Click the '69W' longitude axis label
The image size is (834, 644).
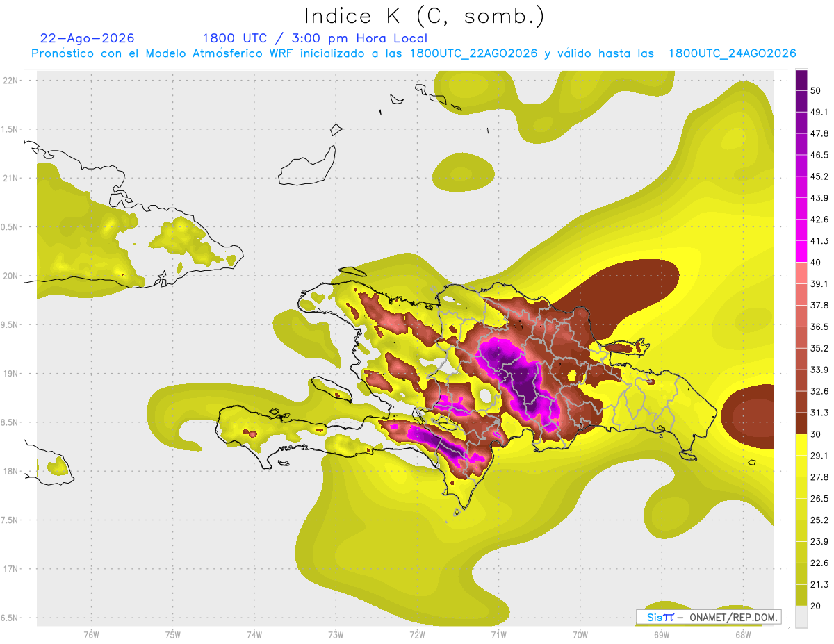point(661,635)
